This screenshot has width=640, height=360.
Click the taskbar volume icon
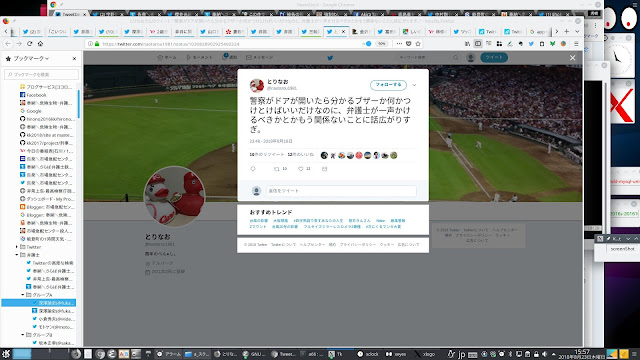[x=544, y=354]
